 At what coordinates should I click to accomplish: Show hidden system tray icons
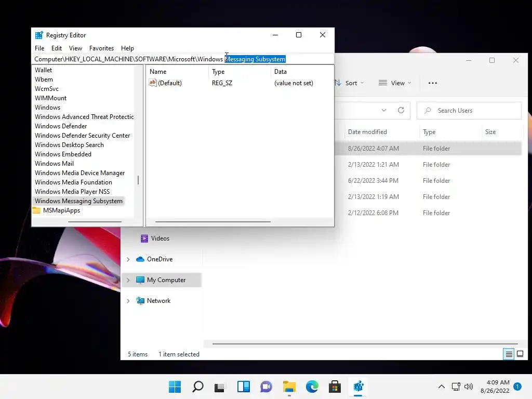tap(442, 387)
